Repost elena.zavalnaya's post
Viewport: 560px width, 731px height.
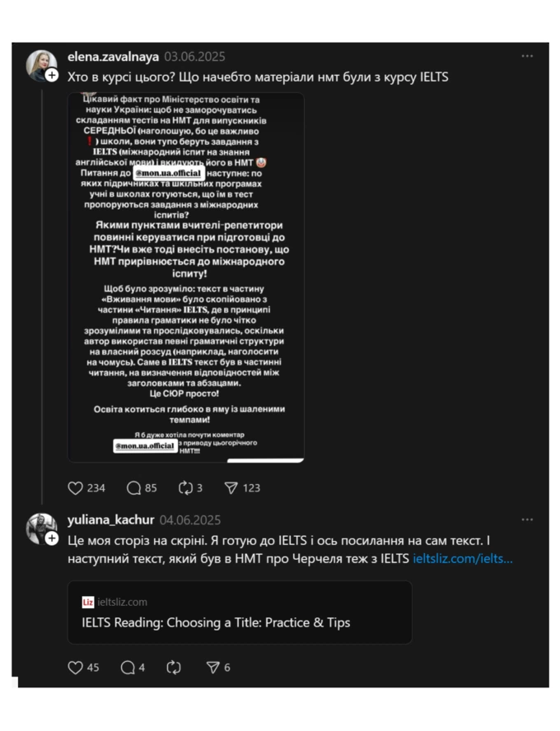[189, 488]
